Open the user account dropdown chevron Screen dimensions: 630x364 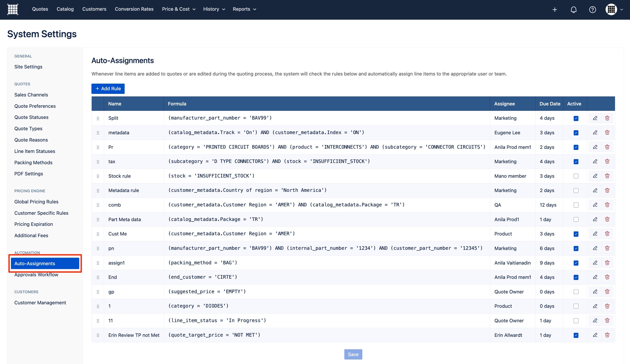coord(621,10)
